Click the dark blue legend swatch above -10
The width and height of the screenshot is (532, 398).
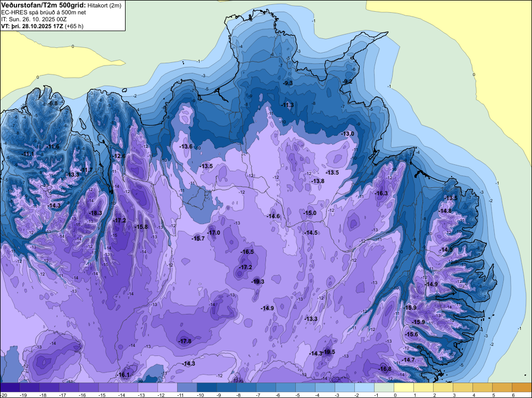206,387
